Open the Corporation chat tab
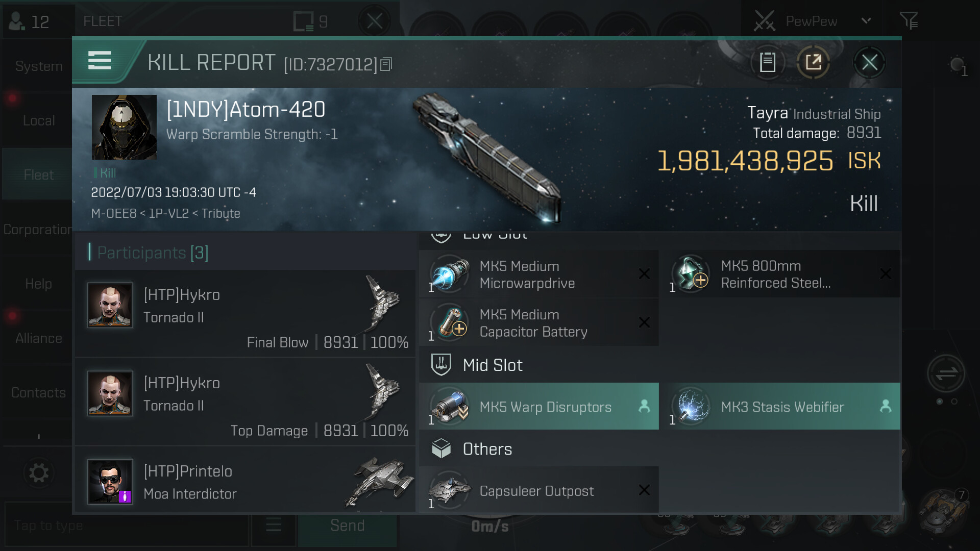Image resolution: width=980 pixels, height=551 pixels. pyautogui.click(x=38, y=230)
